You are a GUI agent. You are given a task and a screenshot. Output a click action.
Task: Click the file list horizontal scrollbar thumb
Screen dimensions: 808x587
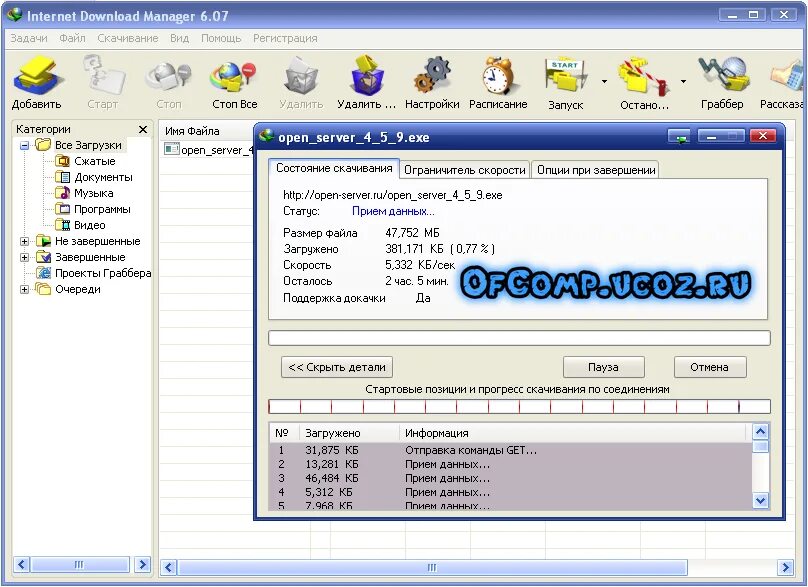click(x=432, y=567)
